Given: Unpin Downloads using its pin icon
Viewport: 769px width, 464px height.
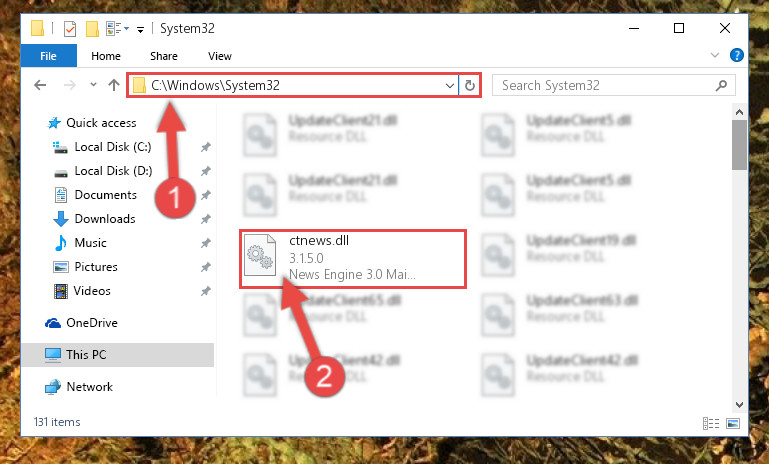Looking at the screenshot, I should pos(205,219).
